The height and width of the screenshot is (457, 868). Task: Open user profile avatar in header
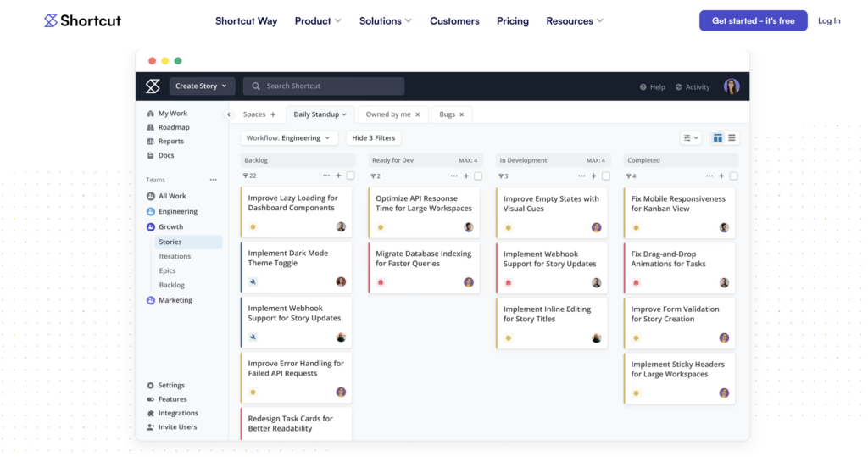pyautogui.click(x=732, y=86)
